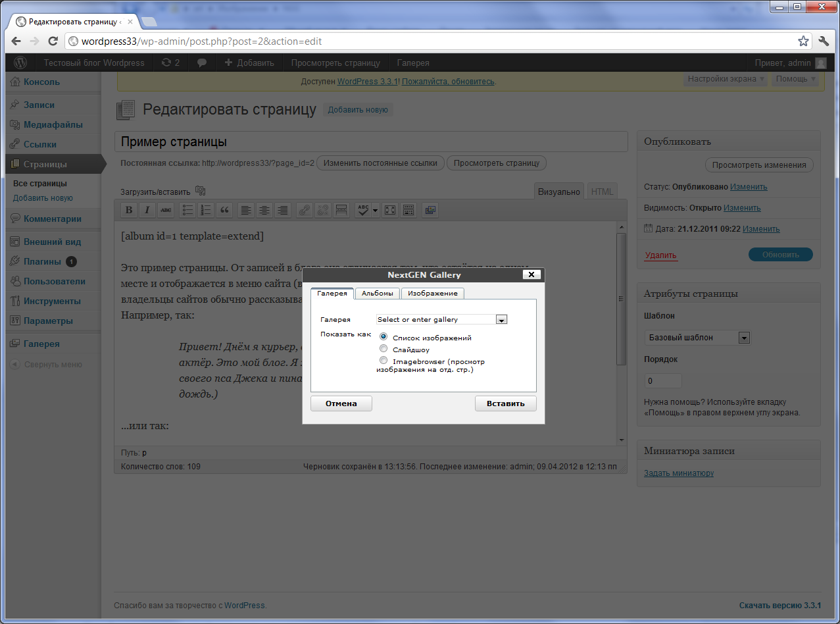The image size is (840, 624).
Task: Open 'Select or enter gallery' dropdown
Action: 501,319
